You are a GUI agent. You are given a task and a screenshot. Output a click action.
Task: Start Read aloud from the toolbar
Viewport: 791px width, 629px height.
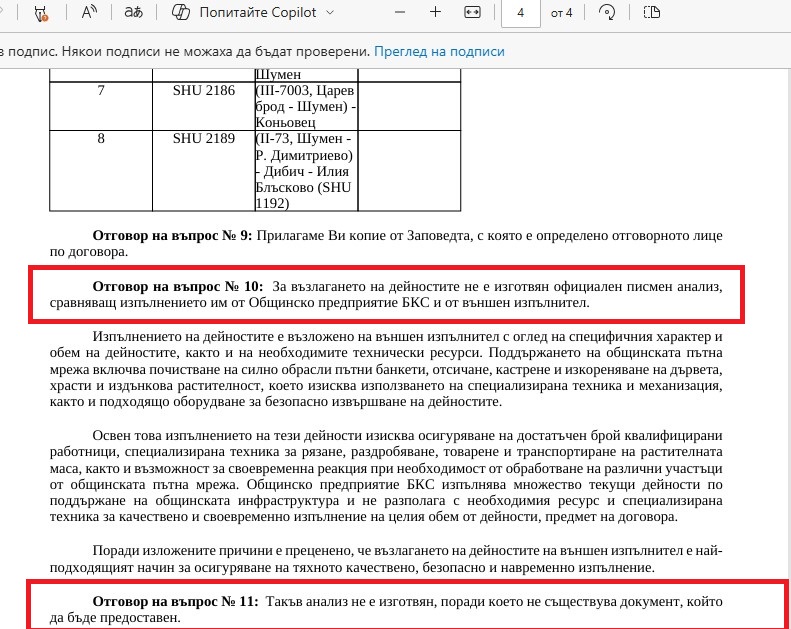coord(89,12)
